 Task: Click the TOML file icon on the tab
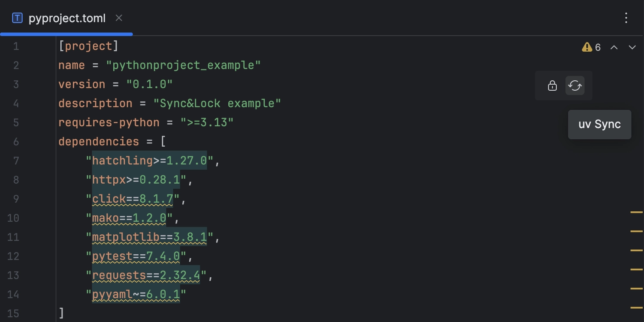click(x=16, y=18)
